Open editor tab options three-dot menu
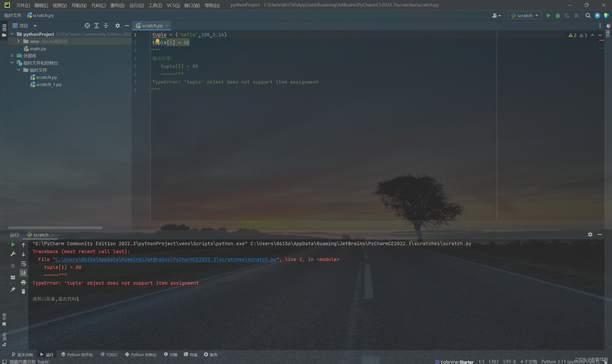 click(x=600, y=26)
